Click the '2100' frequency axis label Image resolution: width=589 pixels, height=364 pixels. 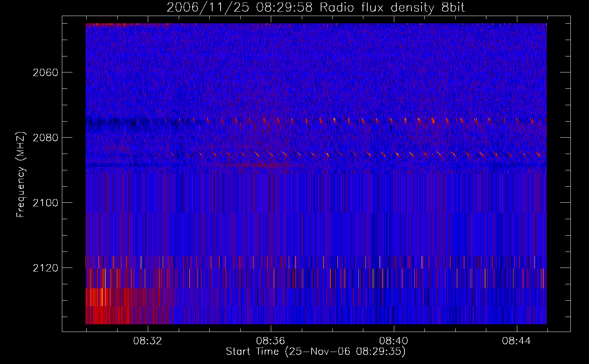(x=46, y=203)
